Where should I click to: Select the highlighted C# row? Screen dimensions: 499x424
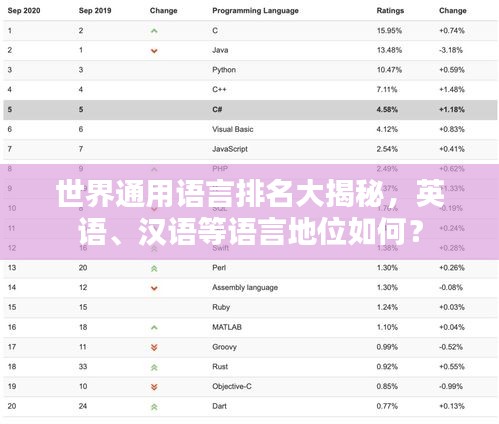pyautogui.click(x=250, y=110)
